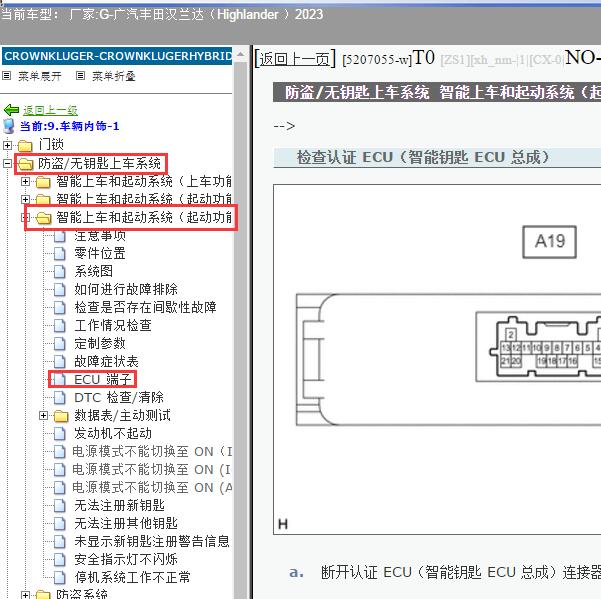Click the DTC 检查/清除 document icon
Image resolution: width=601 pixels, height=599 pixels.
click(59, 397)
